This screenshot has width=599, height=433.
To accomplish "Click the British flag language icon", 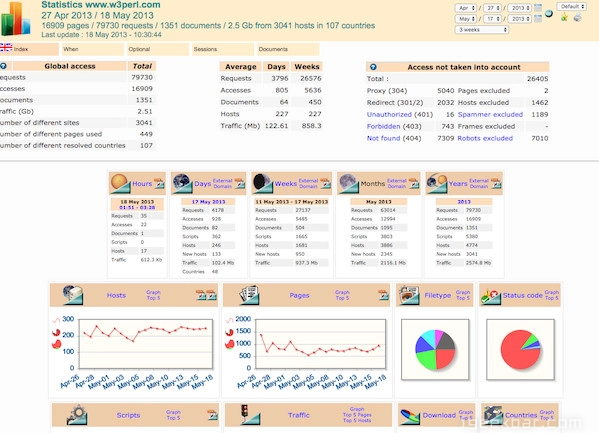I will tap(6, 47).
